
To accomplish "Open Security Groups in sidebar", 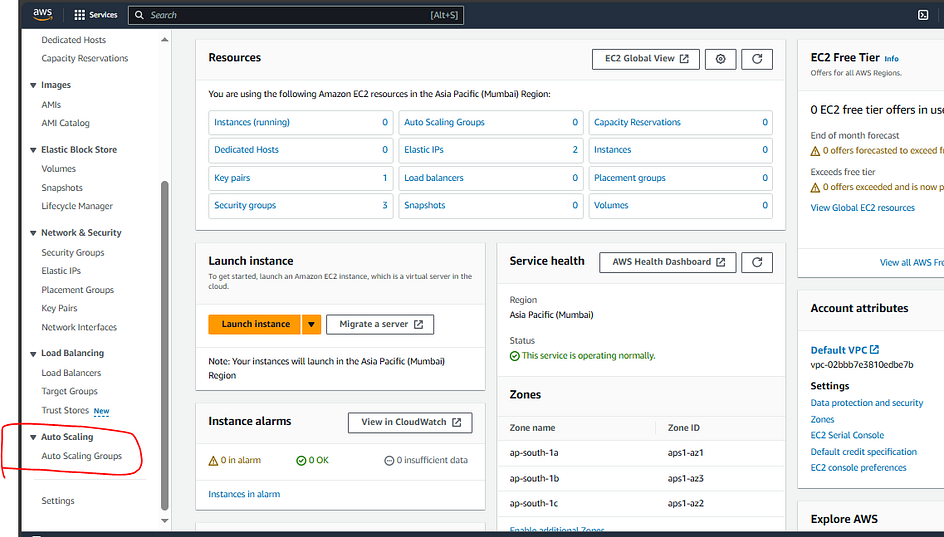I will [73, 253].
